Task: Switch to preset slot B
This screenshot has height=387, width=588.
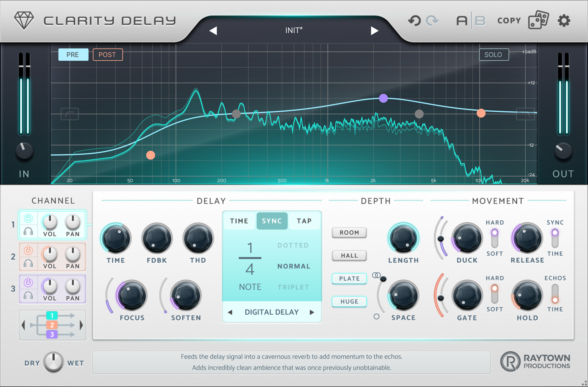Action: [x=480, y=20]
